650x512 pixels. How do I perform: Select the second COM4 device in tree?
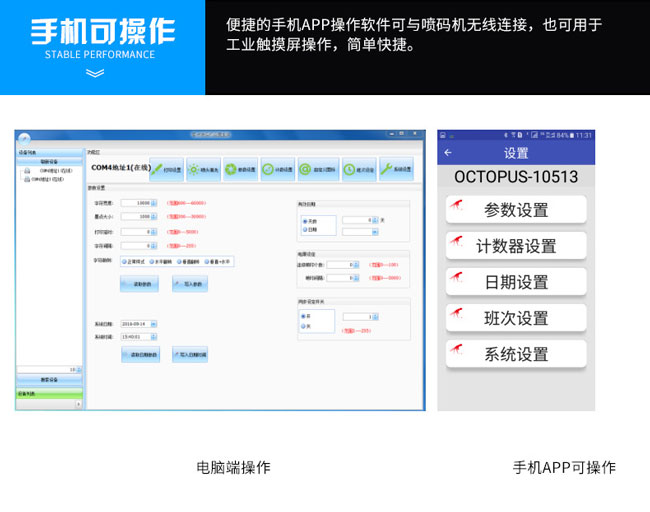[48, 179]
